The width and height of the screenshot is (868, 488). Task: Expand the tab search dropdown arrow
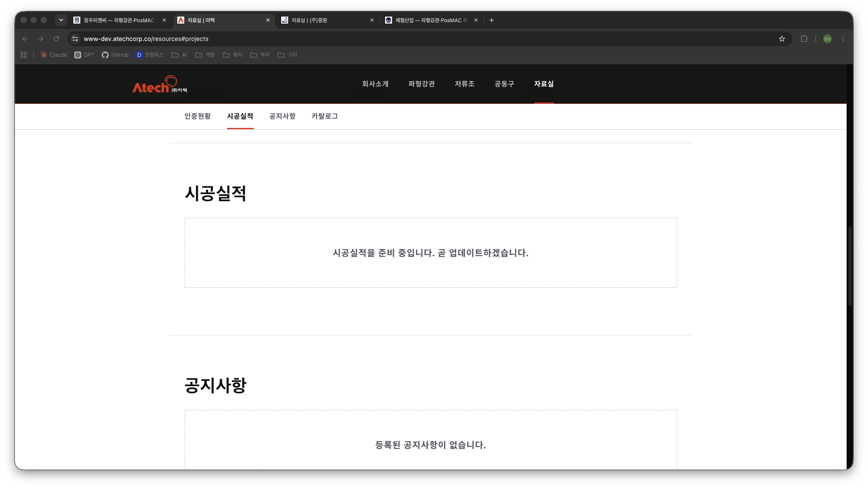pos(61,20)
